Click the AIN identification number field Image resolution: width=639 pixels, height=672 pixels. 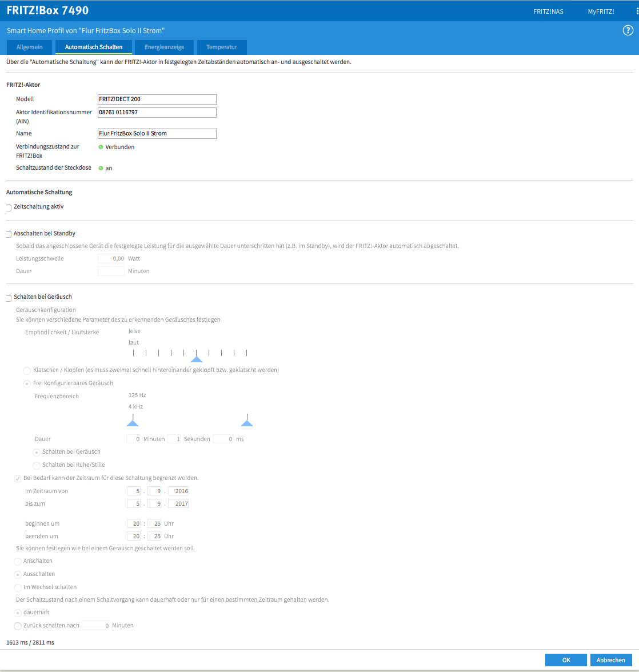[x=157, y=112]
